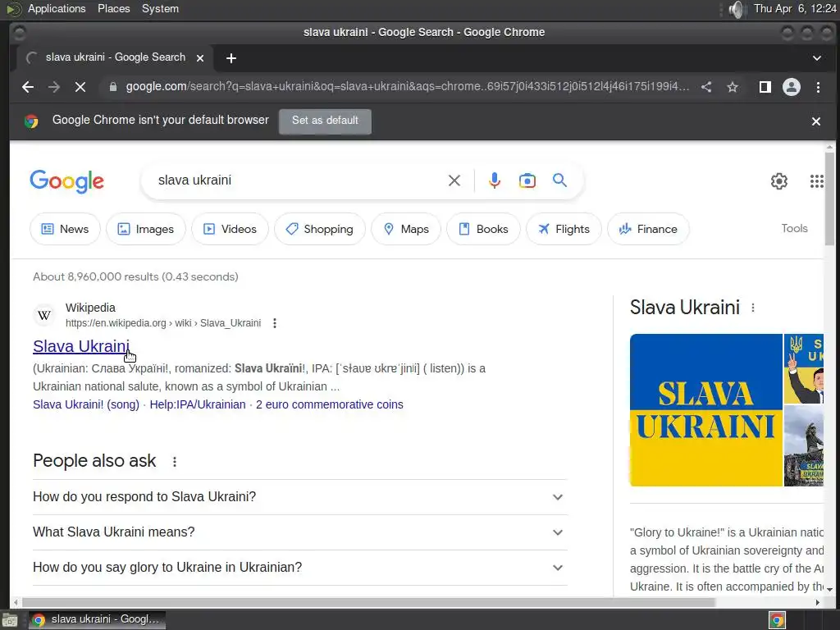
Task: Switch to Books results
Action: pyautogui.click(x=484, y=230)
